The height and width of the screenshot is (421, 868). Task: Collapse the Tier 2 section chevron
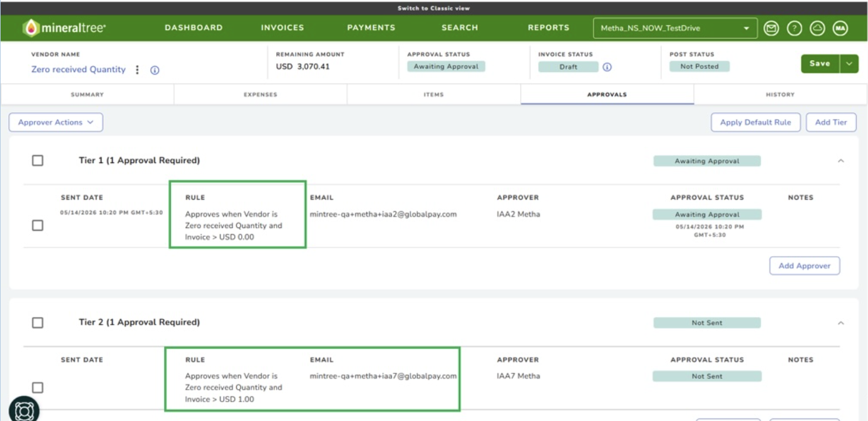click(841, 323)
